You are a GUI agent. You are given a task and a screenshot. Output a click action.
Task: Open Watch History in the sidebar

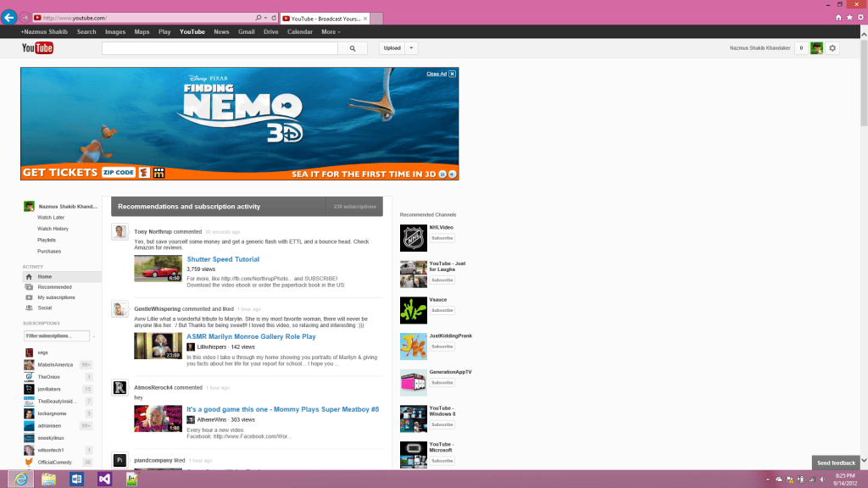tap(53, 229)
